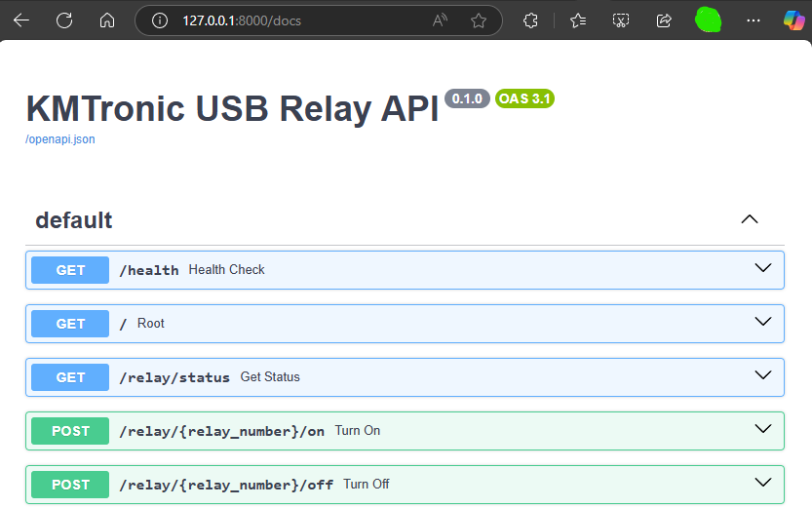The width and height of the screenshot is (812, 508).
Task: Reload the page with the refresh icon
Action: tap(64, 20)
